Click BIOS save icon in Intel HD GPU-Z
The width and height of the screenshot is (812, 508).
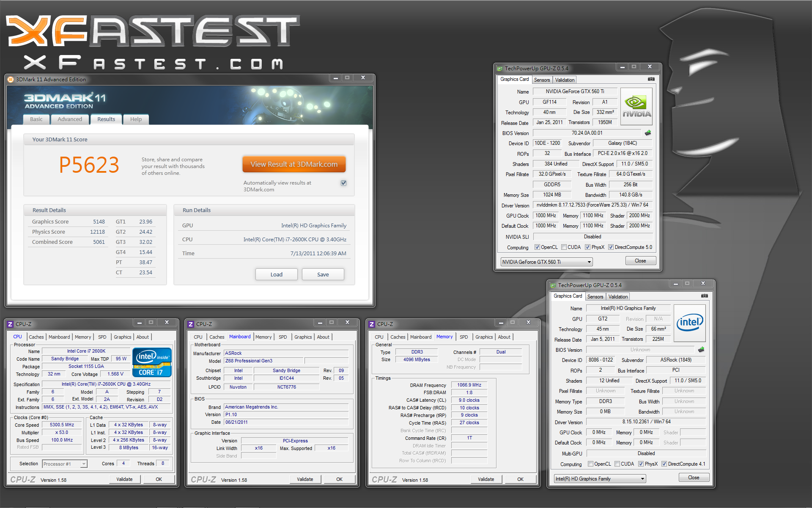click(x=701, y=350)
